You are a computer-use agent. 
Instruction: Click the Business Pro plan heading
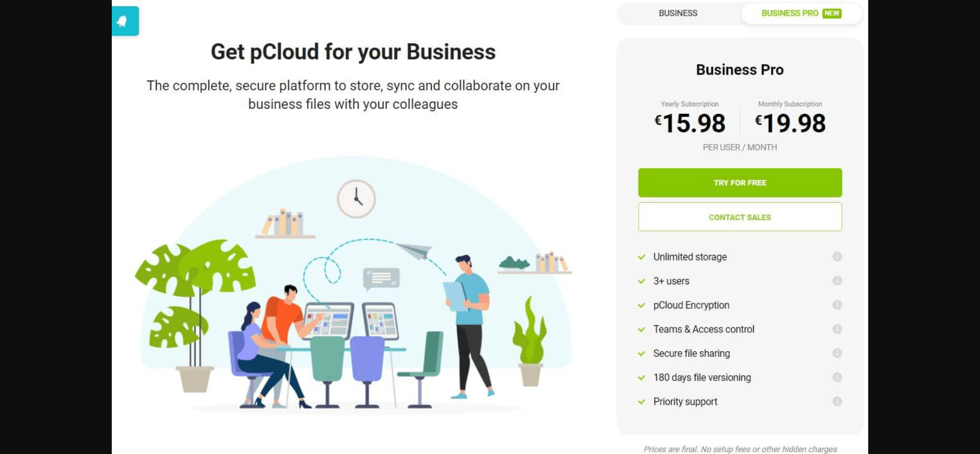[x=740, y=70]
